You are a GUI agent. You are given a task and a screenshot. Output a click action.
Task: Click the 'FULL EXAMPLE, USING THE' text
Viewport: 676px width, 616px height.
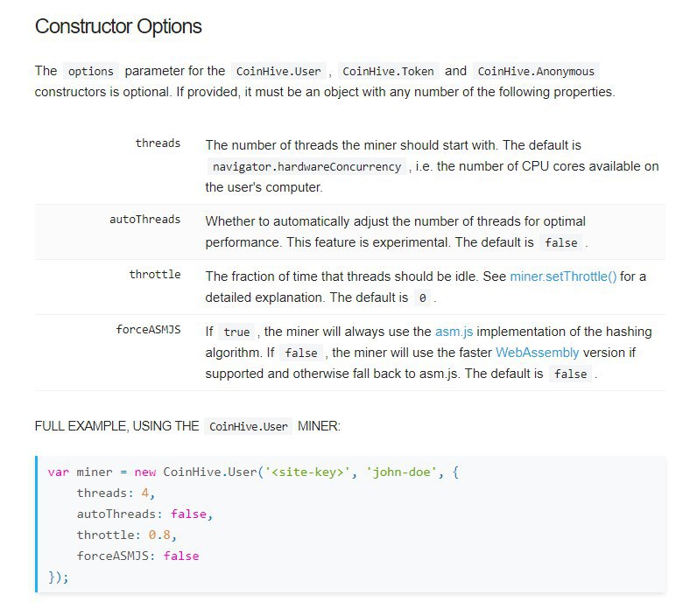pos(116,426)
